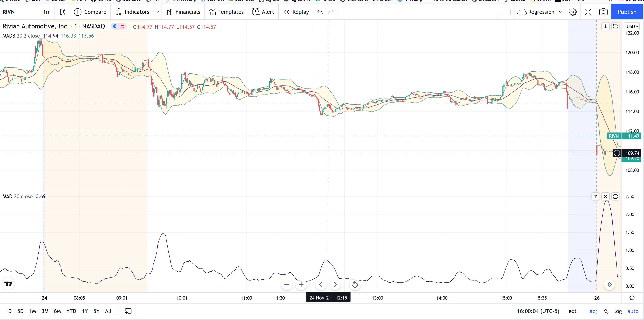Select the 1M date range
The width and height of the screenshot is (644, 320).
(33, 311)
